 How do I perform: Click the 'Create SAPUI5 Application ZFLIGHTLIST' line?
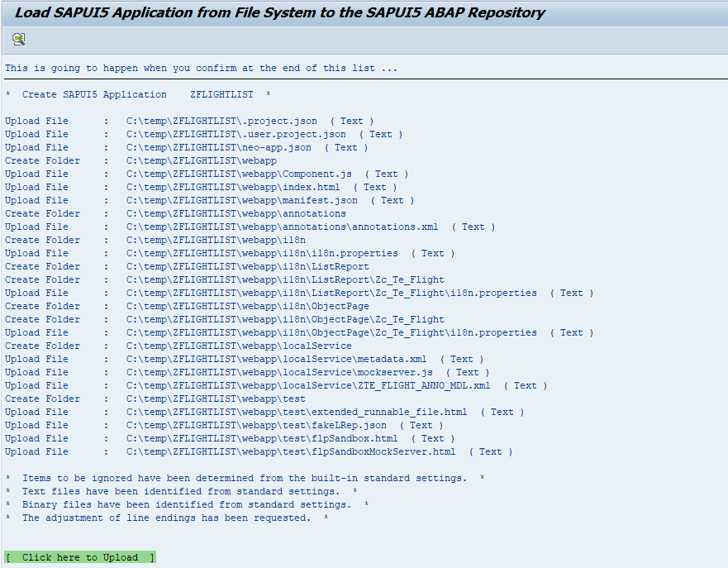click(x=138, y=95)
